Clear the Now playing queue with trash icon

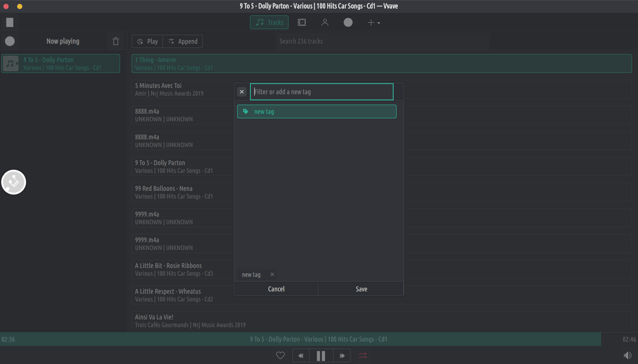coord(116,41)
